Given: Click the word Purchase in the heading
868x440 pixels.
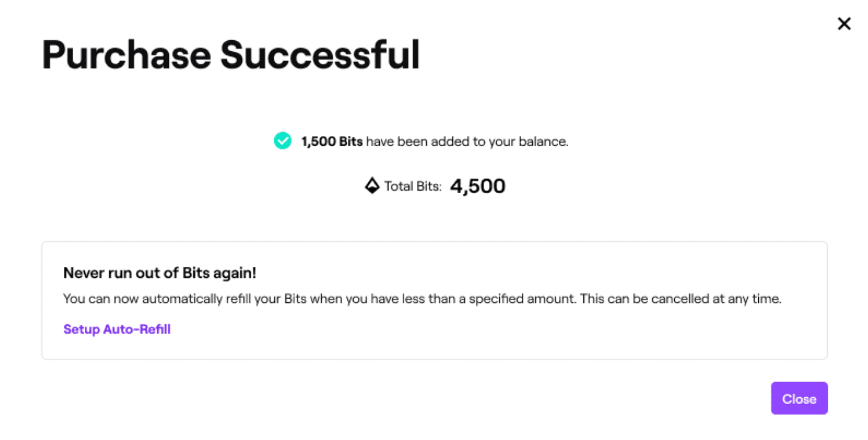Looking at the screenshot, I should coord(126,55).
